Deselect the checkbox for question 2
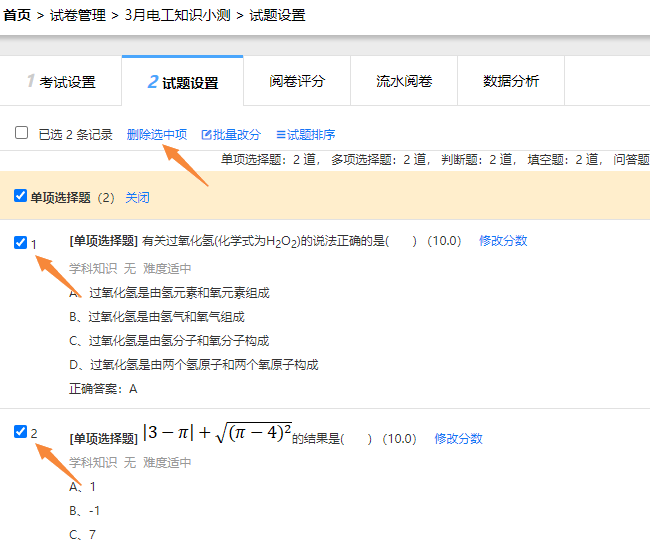 21,431
